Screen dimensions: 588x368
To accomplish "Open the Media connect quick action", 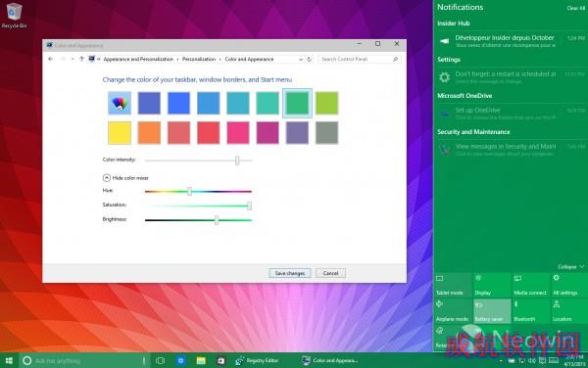I will click(x=530, y=285).
